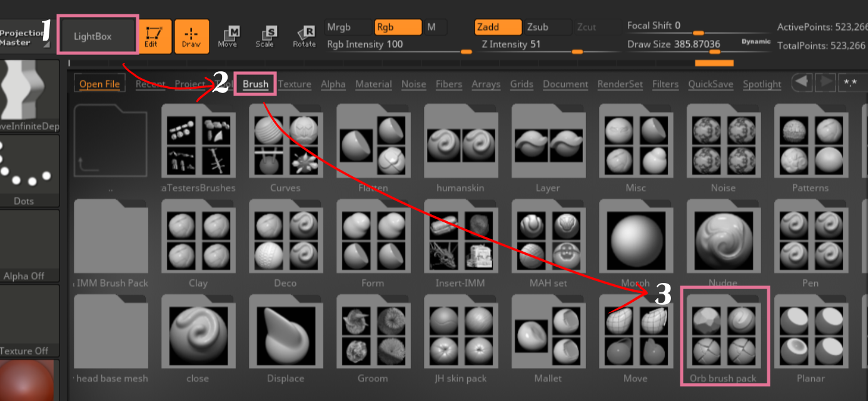Open the Brush tab
Screen dimensions: 868x401
255,84
